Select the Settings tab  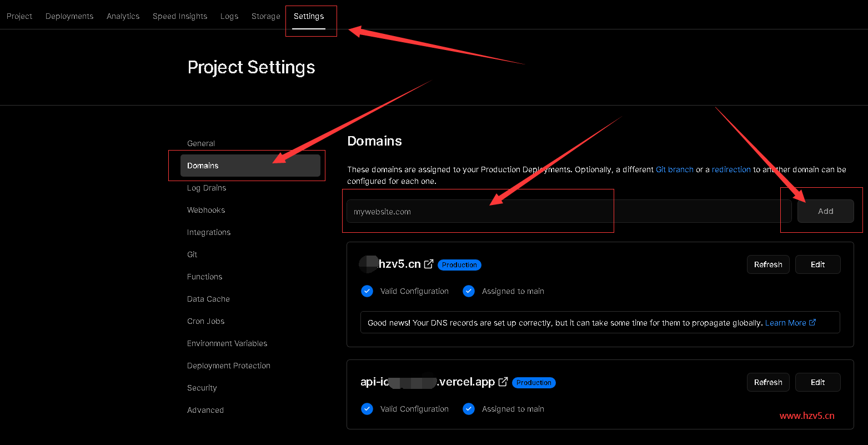tap(309, 16)
